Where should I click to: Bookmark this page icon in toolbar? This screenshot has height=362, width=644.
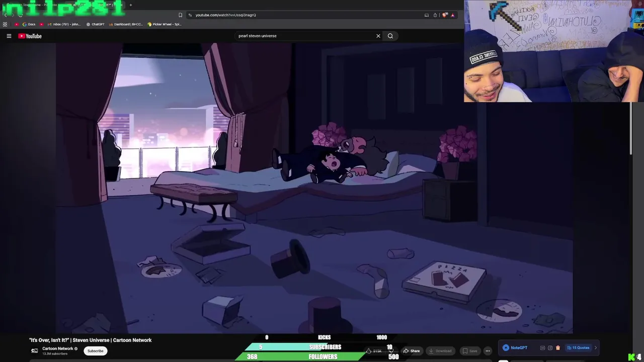(180, 15)
